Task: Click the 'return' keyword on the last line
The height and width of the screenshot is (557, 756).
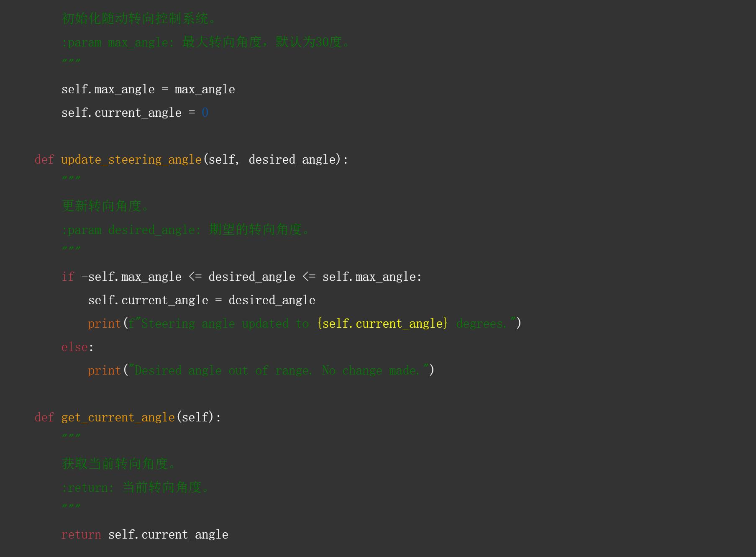Action: pos(81,534)
